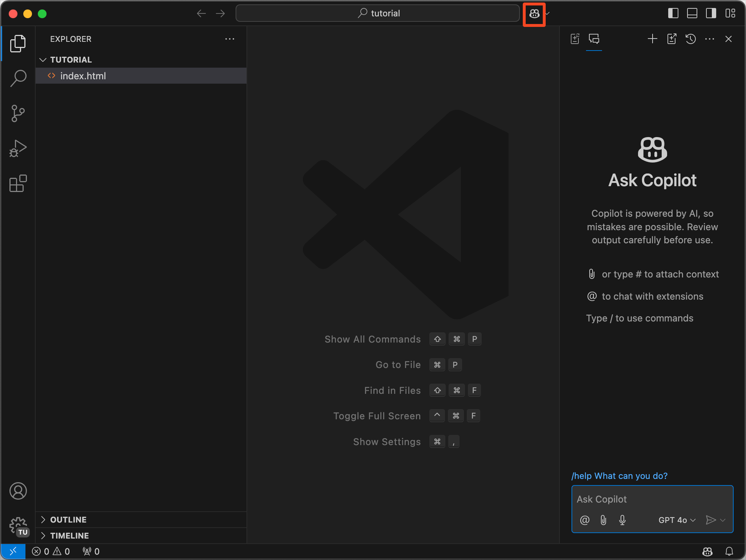746x560 pixels.
Task: Open the Source Control view
Action: [18, 113]
